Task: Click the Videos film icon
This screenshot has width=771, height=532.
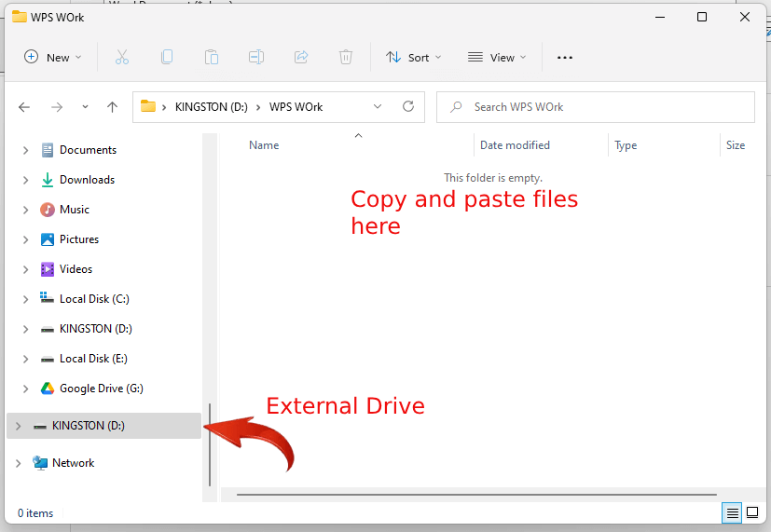Action: pyautogui.click(x=48, y=269)
